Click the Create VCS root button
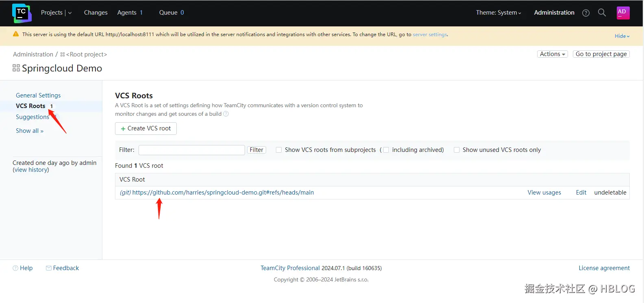This screenshot has width=644, height=303. pyautogui.click(x=146, y=128)
